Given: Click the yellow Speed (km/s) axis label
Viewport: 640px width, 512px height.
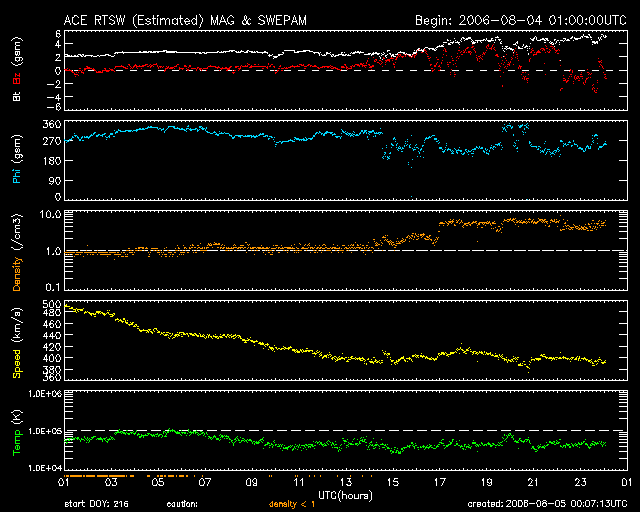Looking at the screenshot, I should pyautogui.click(x=17, y=342).
